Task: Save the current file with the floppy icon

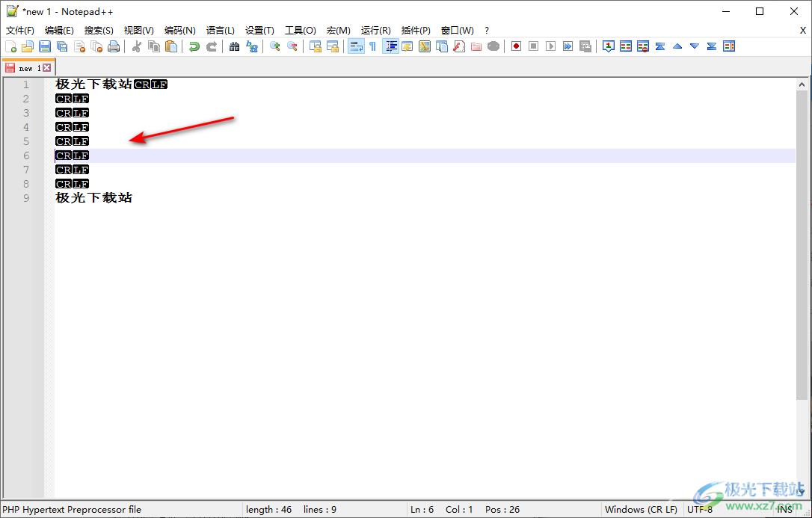Action: pos(45,46)
